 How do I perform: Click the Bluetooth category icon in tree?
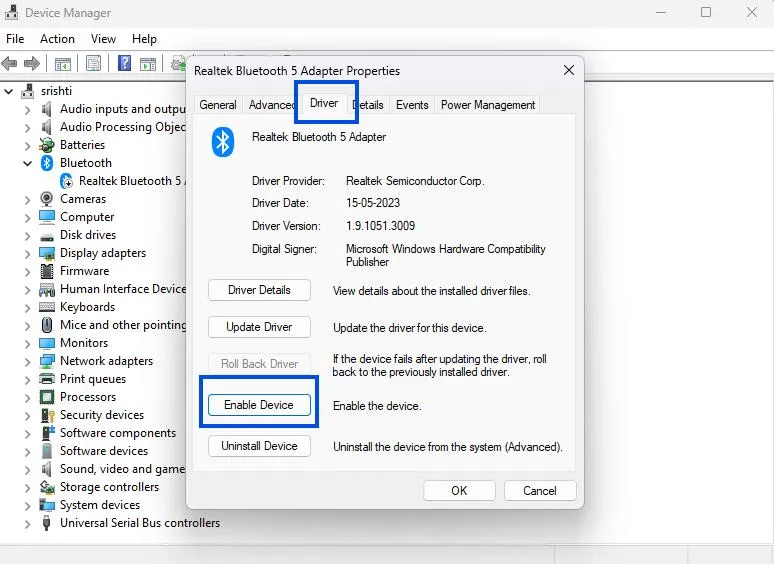point(47,163)
